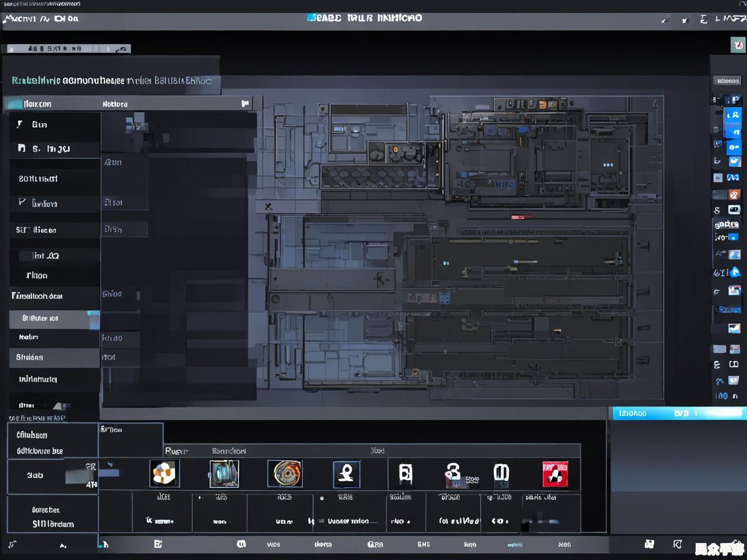Click the orange icon in the right sidebar

coord(734,194)
